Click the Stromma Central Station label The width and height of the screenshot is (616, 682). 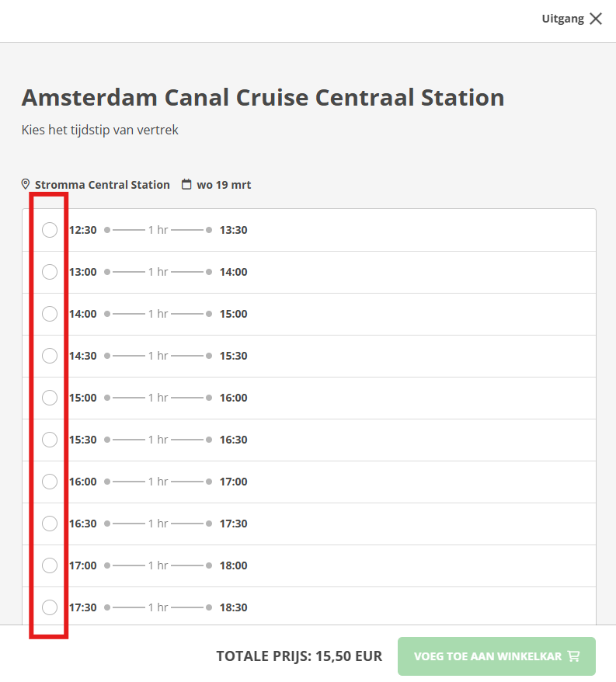[103, 185]
